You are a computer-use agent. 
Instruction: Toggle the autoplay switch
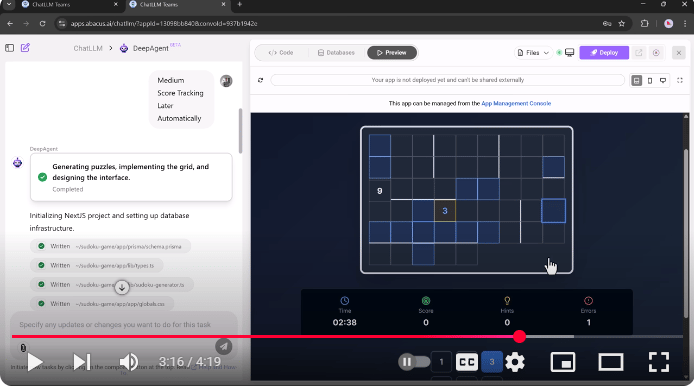click(414, 362)
